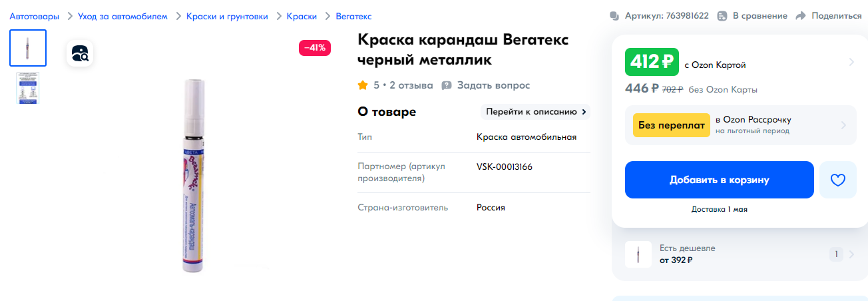
Task: Click the −41% discount badge
Action: pos(315,48)
